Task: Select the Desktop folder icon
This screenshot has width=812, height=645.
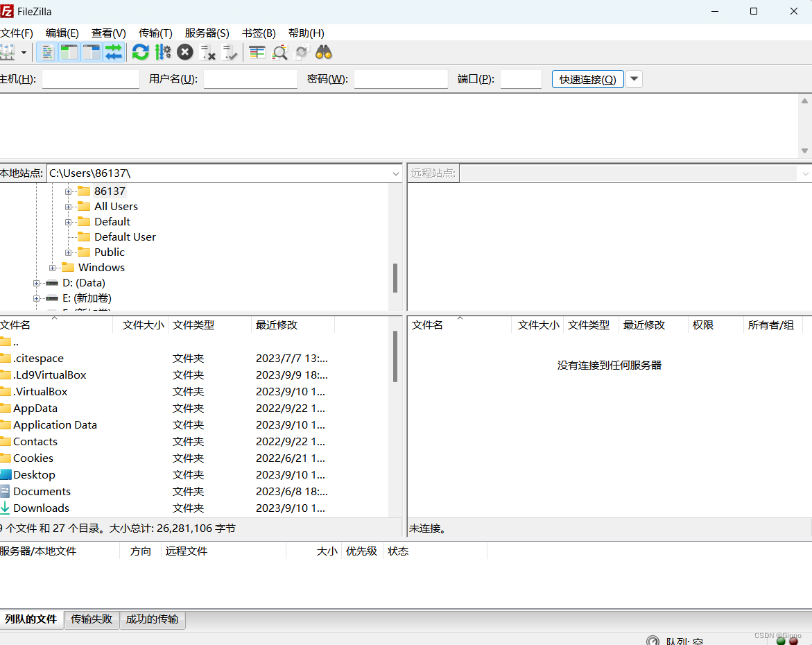Action: tap(5, 474)
